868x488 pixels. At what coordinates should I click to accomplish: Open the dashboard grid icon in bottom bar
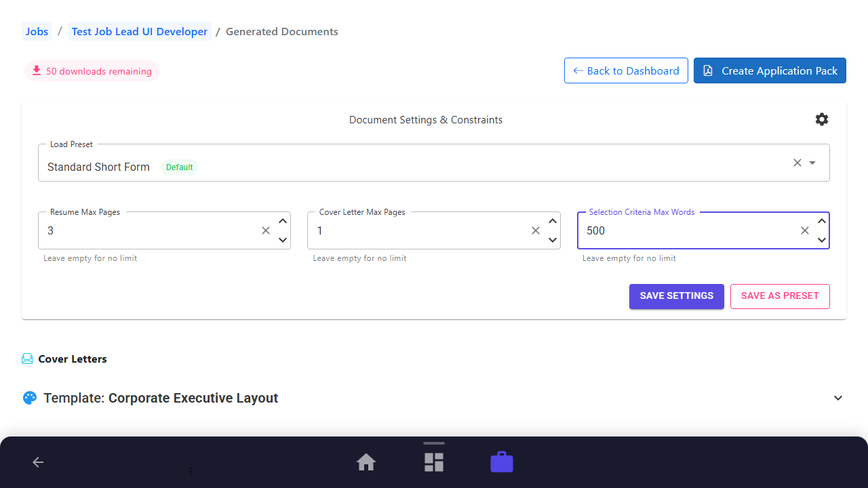coord(434,462)
